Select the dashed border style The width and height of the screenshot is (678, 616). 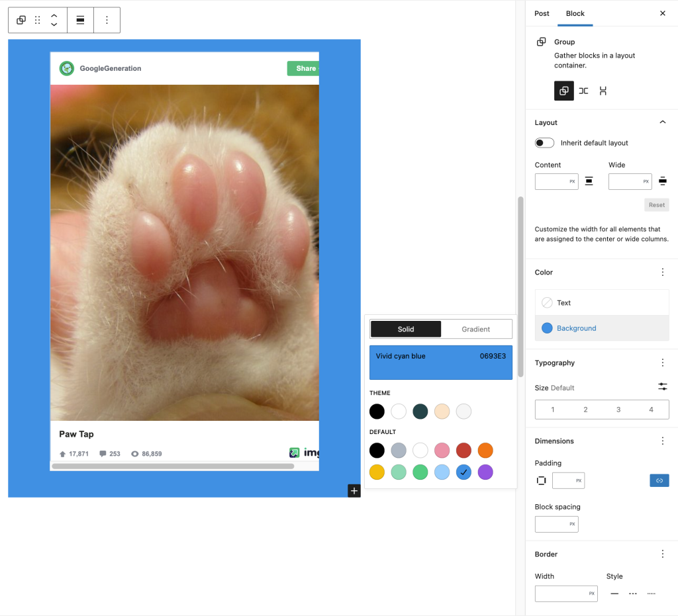(x=632, y=594)
